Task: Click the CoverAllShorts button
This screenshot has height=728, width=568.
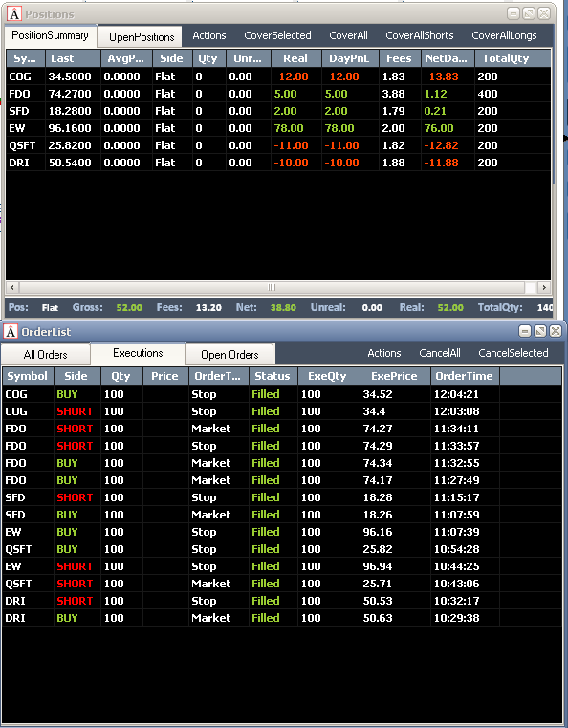Action: [420, 35]
